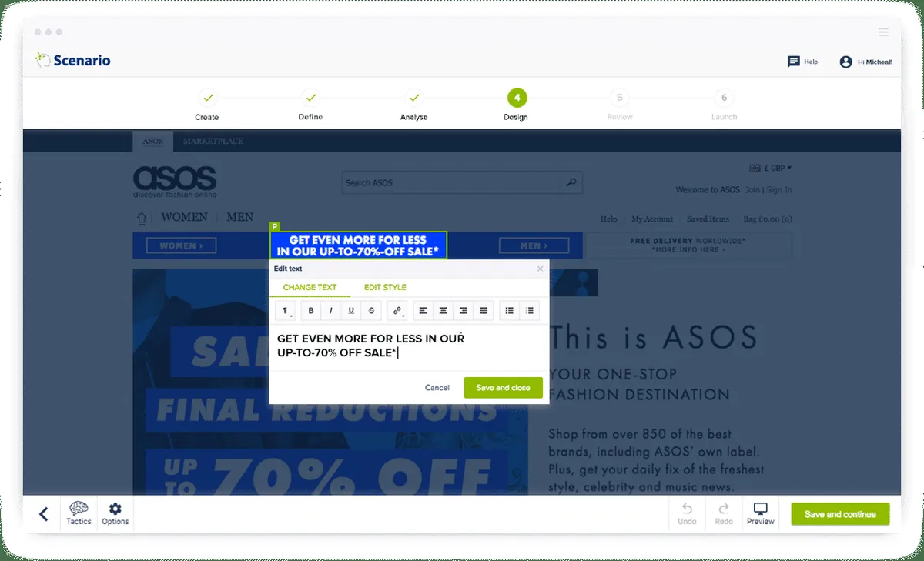
Task: Open the paragraph format dropdown
Action: pos(285,311)
